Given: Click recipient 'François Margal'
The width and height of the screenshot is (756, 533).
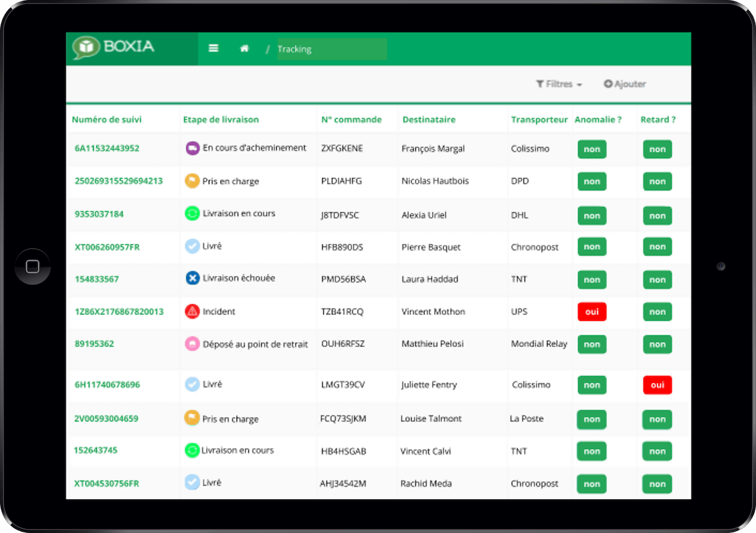Looking at the screenshot, I should pos(433,149).
